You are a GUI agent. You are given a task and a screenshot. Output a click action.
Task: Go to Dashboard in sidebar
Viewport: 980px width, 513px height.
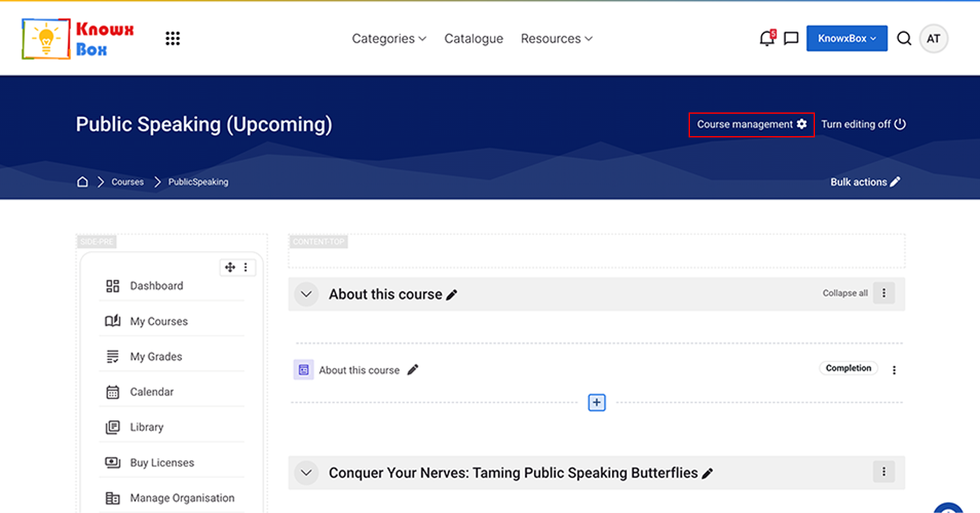coord(157,286)
